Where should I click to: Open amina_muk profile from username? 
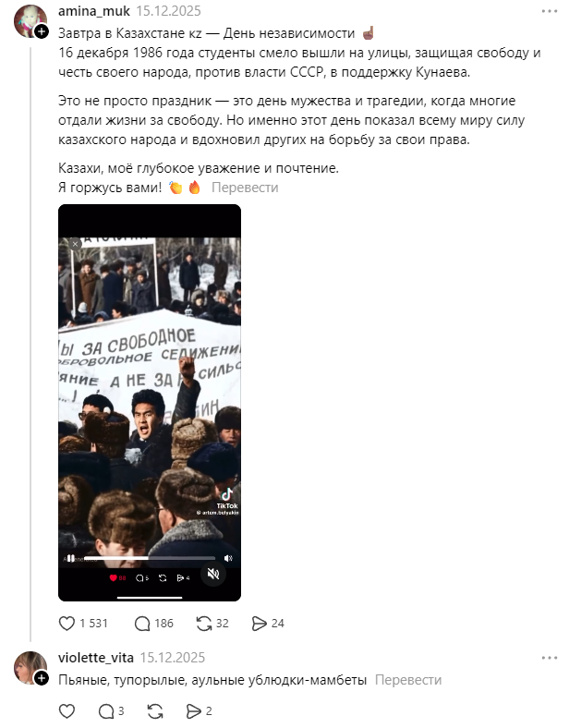click(94, 11)
